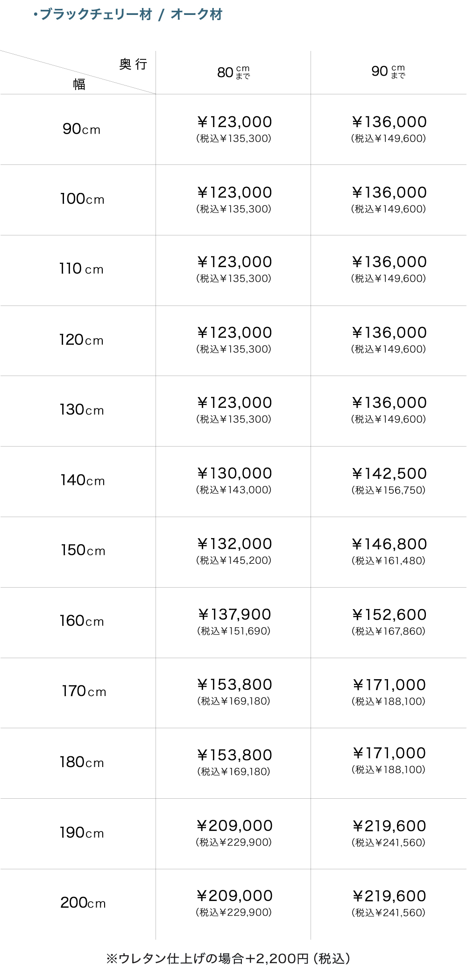The image size is (467, 980).
Task: Click the 税込¥151,690 tax-included text
Action: pos(234,631)
